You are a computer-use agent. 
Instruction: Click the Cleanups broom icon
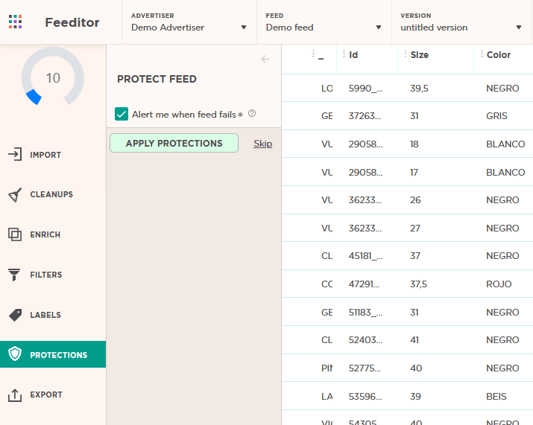pos(15,194)
